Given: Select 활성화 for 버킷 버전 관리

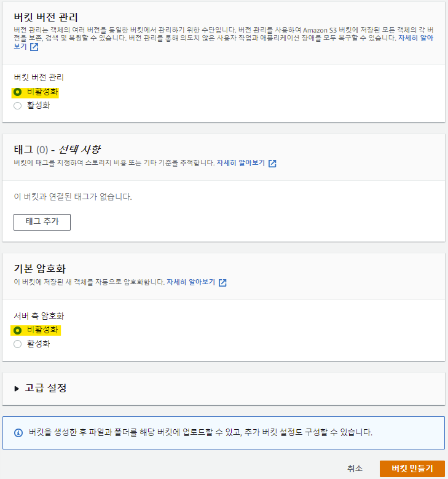Looking at the screenshot, I should click(x=18, y=106).
